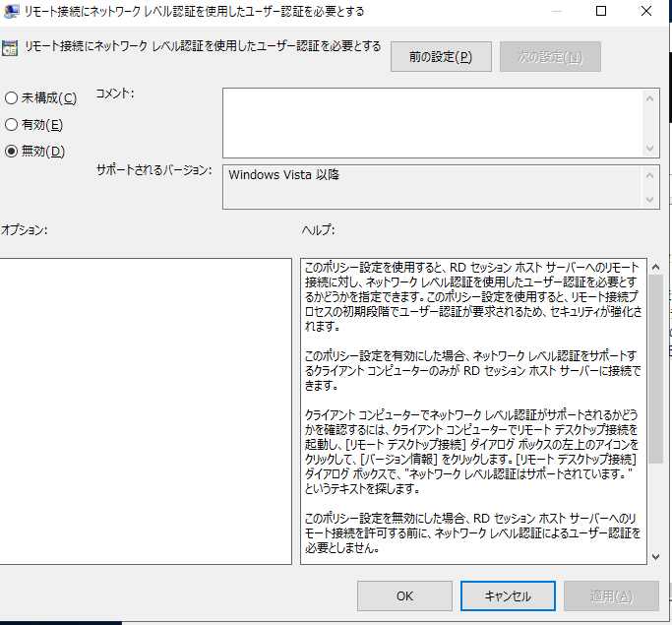Click the コメント: label

click(115, 94)
